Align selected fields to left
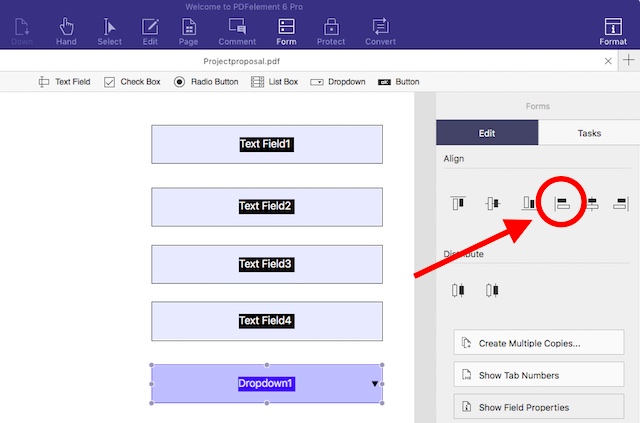This screenshot has height=423, width=640. tap(562, 203)
